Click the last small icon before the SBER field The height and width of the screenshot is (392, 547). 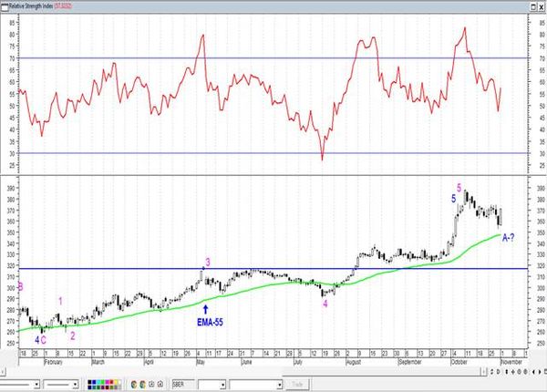point(160,385)
